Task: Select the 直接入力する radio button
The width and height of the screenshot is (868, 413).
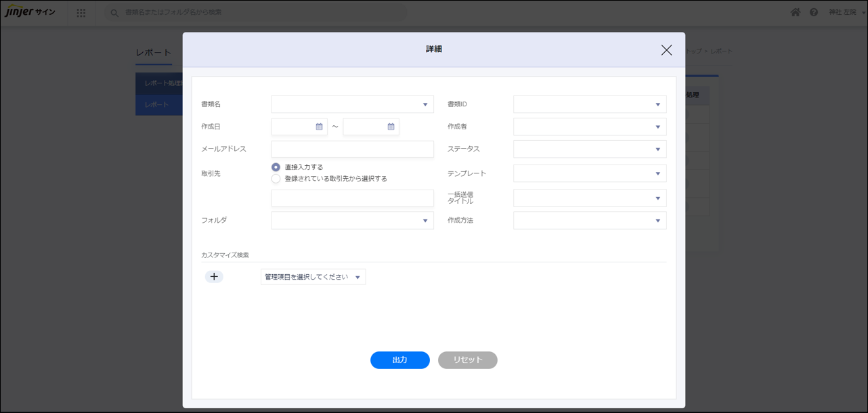Action: [276, 167]
